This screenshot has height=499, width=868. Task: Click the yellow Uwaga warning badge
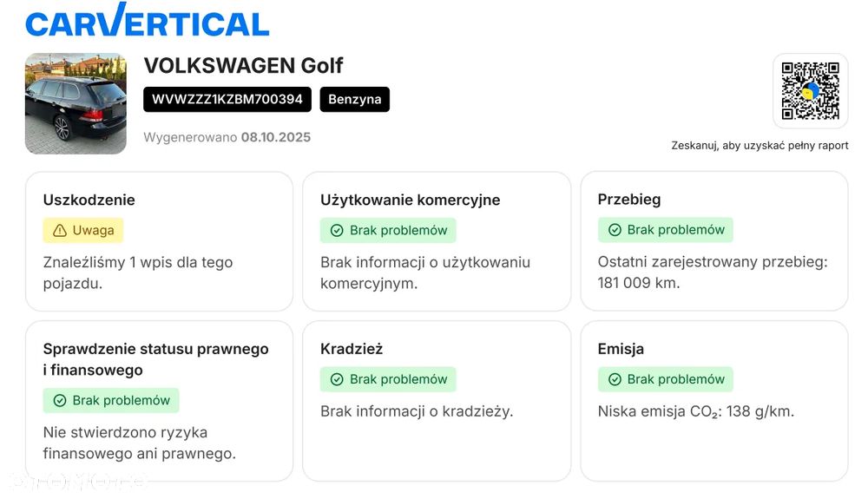[x=83, y=231]
